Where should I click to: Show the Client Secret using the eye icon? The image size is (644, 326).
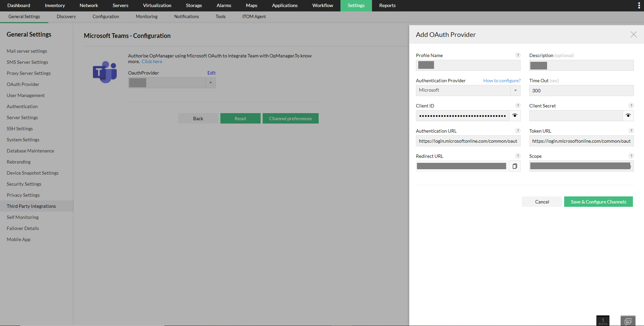point(628,115)
